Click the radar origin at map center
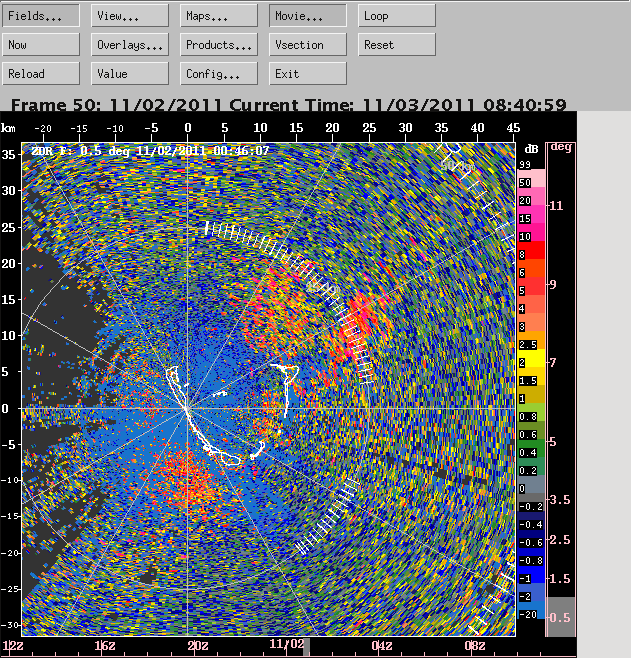The image size is (631, 658). coord(187,408)
